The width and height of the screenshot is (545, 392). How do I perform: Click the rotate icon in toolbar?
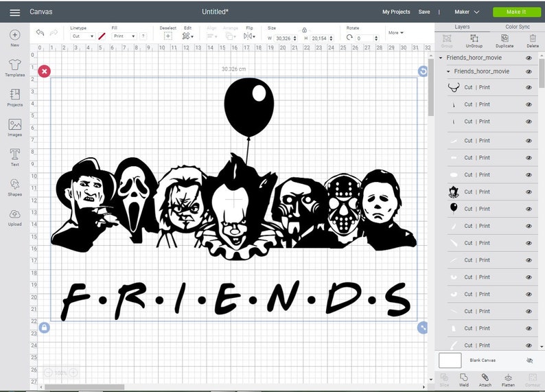(x=349, y=37)
